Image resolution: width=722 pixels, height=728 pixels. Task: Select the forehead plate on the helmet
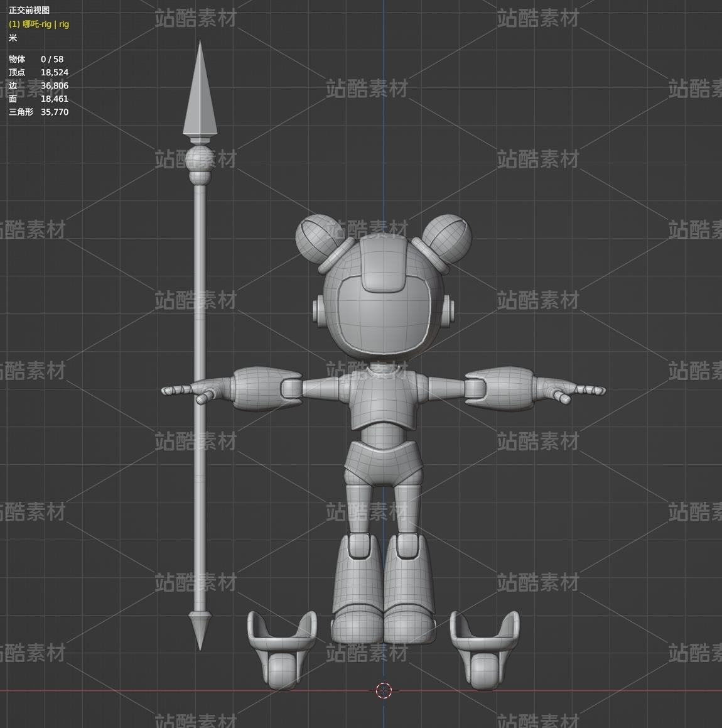click(383, 264)
